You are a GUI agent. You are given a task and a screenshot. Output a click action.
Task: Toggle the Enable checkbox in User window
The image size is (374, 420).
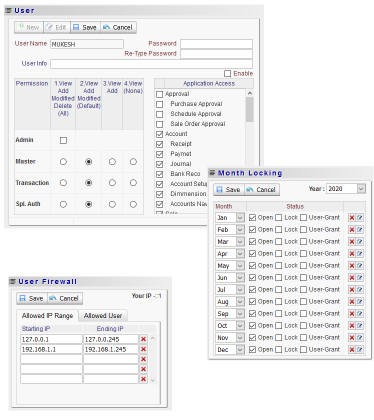(228, 73)
